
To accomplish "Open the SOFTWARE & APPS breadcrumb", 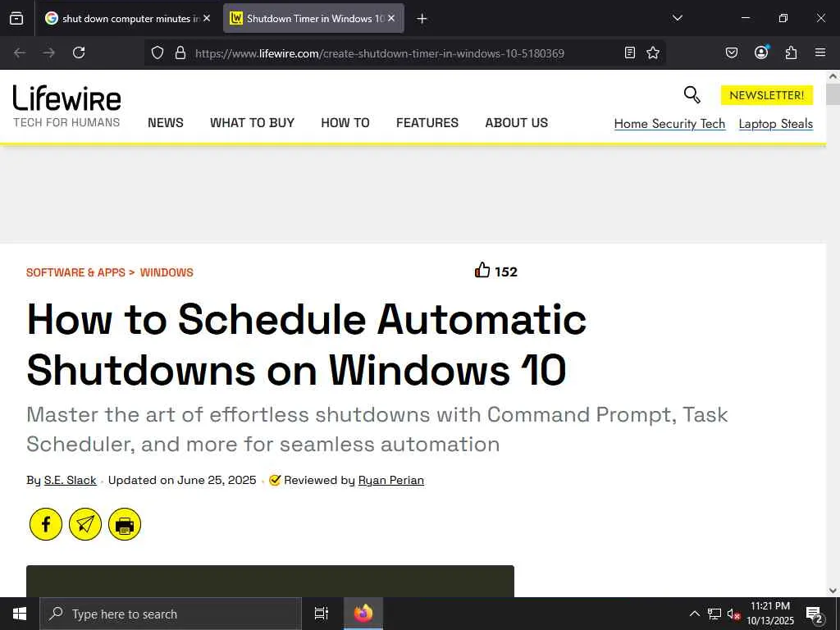I will [x=75, y=272].
